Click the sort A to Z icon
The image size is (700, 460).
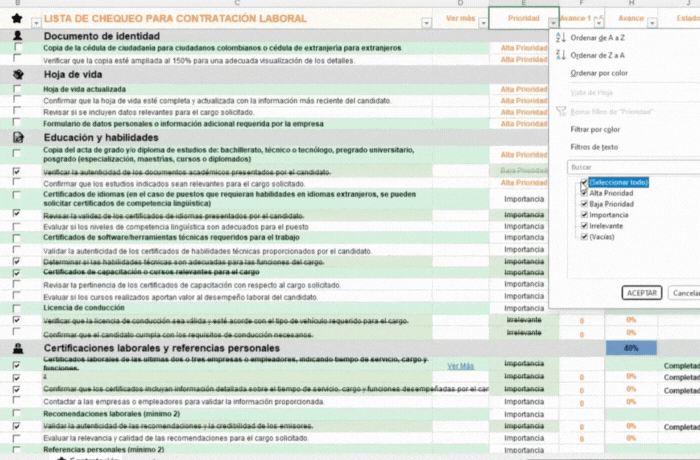(561, 38)
